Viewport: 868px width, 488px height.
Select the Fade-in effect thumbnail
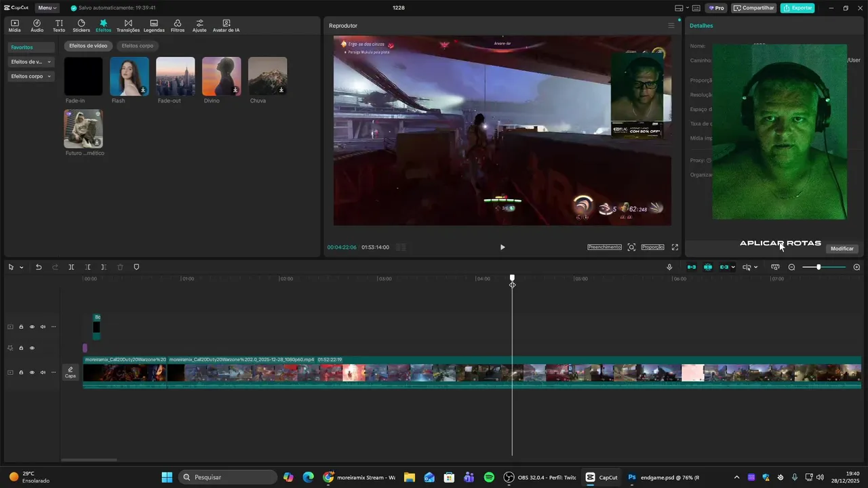point(83,76)
